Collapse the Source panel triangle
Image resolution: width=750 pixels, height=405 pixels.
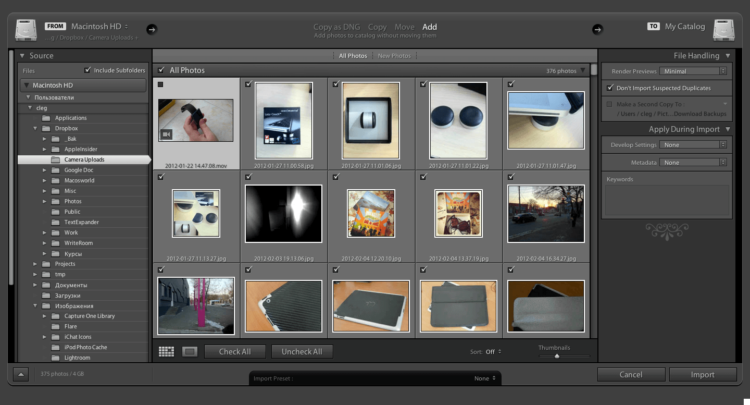coord(22,56)
